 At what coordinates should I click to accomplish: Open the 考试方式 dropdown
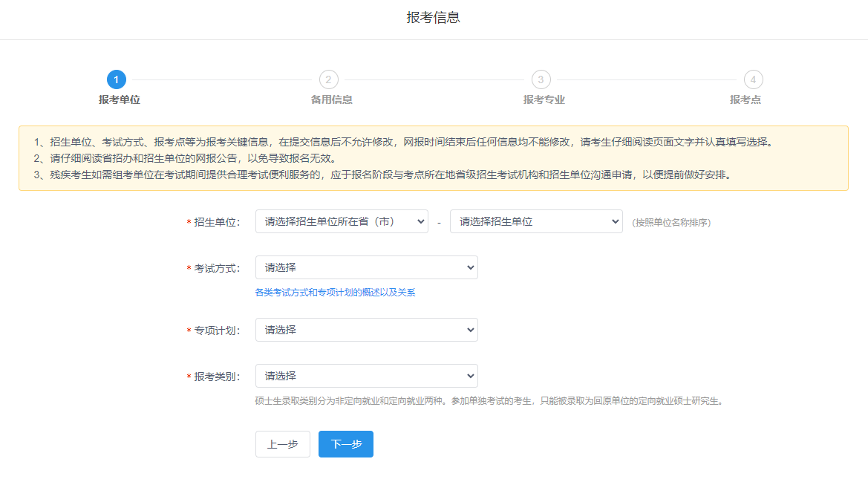click(x=366, y=267)
